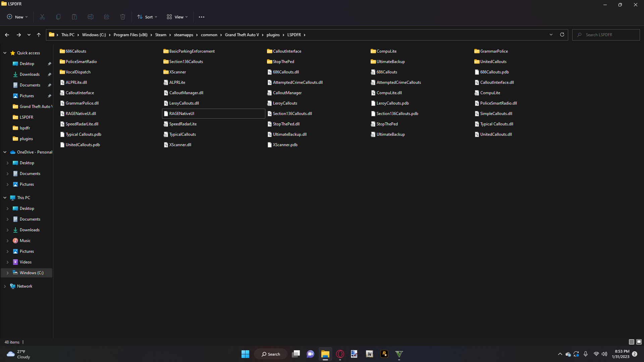The height and width of the screenshot is (362, 644).
Task: Switch to details view layout
Action: 631,342
